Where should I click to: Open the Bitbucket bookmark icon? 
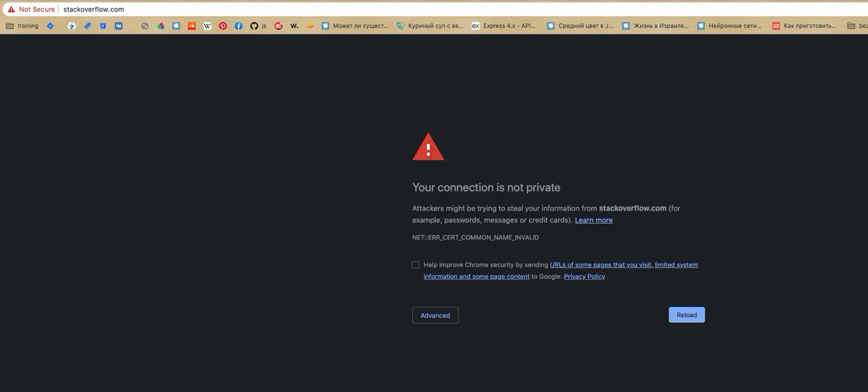click(103, 26)
